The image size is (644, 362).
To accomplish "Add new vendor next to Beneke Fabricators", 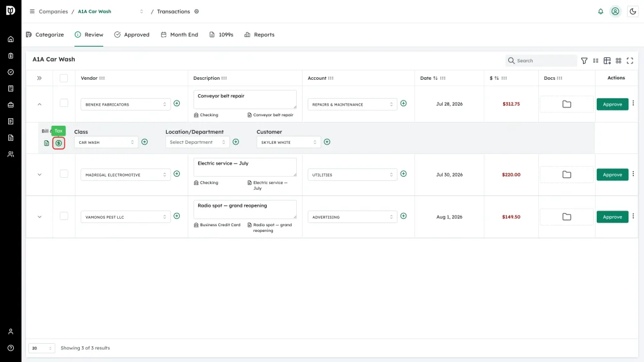I will [x=177, y=104].
